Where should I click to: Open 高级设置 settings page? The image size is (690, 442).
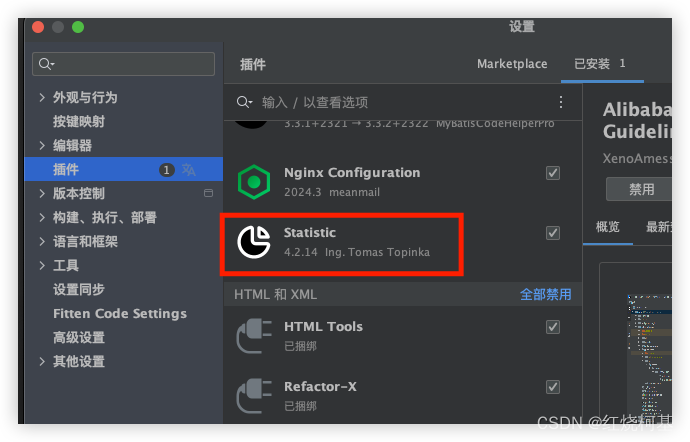pyautogui.click(x=79, y=338)
